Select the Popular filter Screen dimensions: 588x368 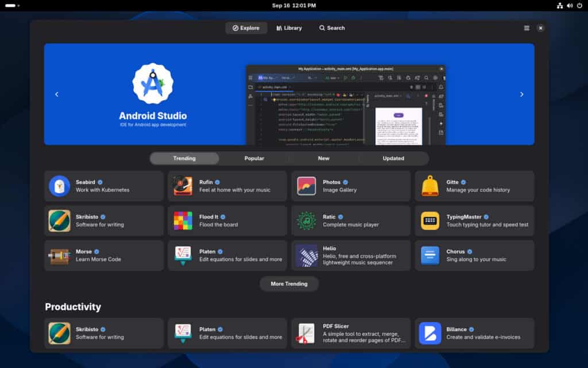coord(254,159)
